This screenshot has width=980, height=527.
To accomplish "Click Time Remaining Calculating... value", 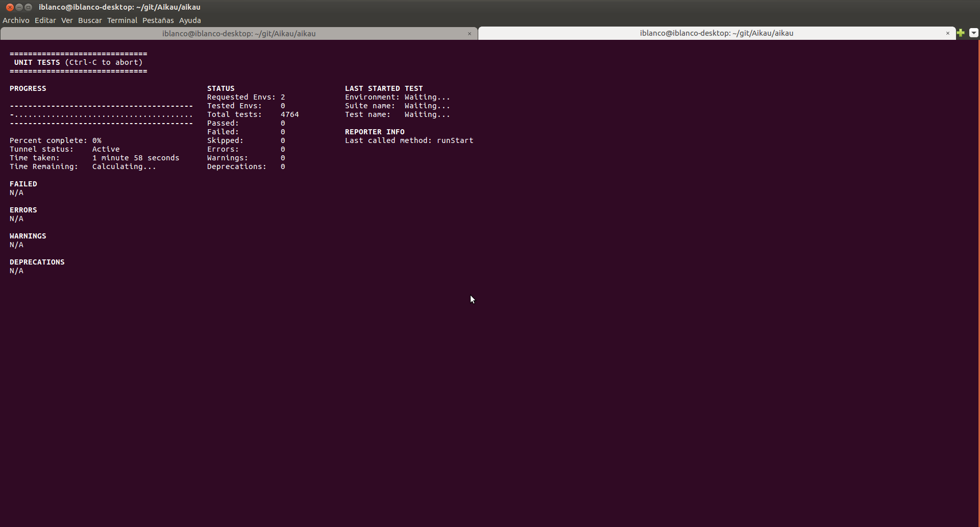I will [x=124, y=166].
